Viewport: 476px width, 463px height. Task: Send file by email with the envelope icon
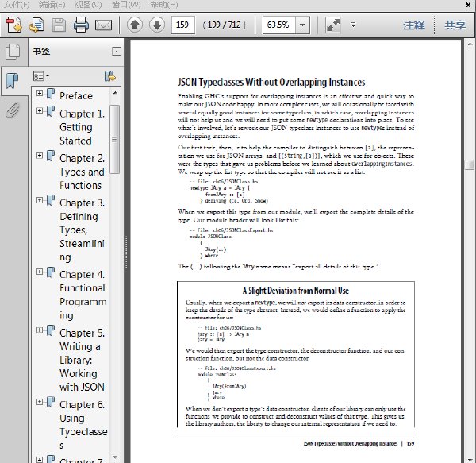tap(103, 25)
